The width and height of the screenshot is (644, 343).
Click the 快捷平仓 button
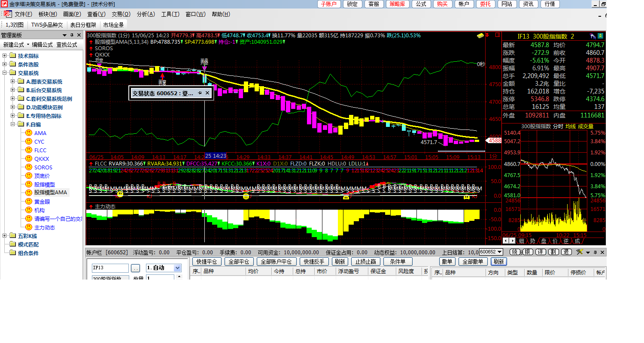point(207,262)
